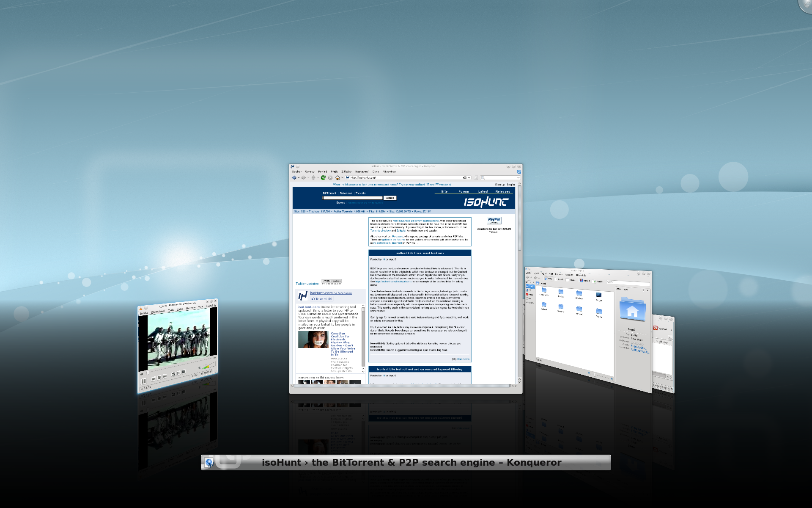This screenshot has width=812, height=508.
Task: Click the isoHunt torrent search box
Action: [353, 198]
